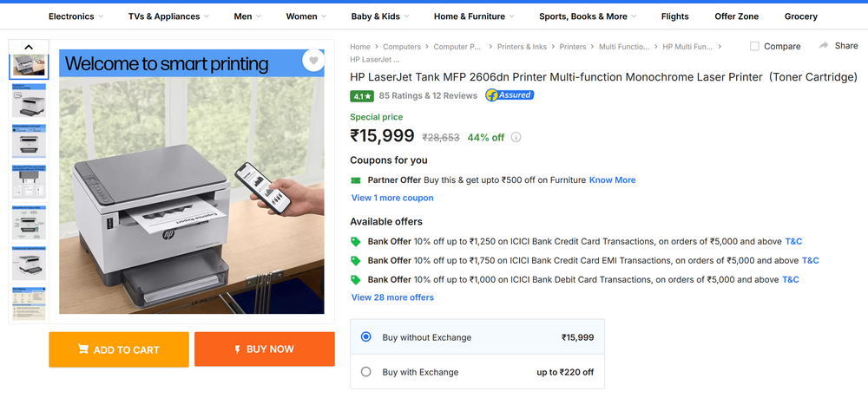Open the TVs & Appliances dropdown
This screenshot has height=398, width=868.
[x=207, y=16]
